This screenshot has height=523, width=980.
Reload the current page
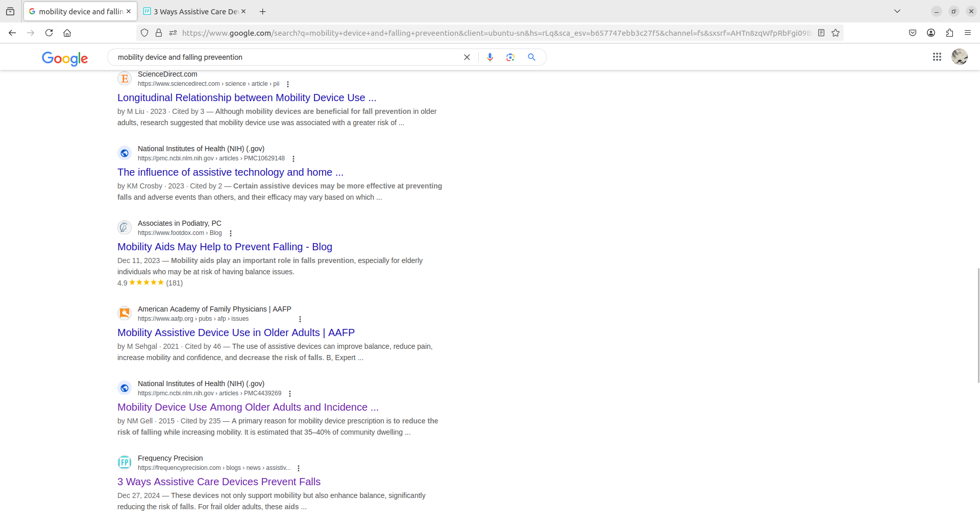[x=49, y=33]
